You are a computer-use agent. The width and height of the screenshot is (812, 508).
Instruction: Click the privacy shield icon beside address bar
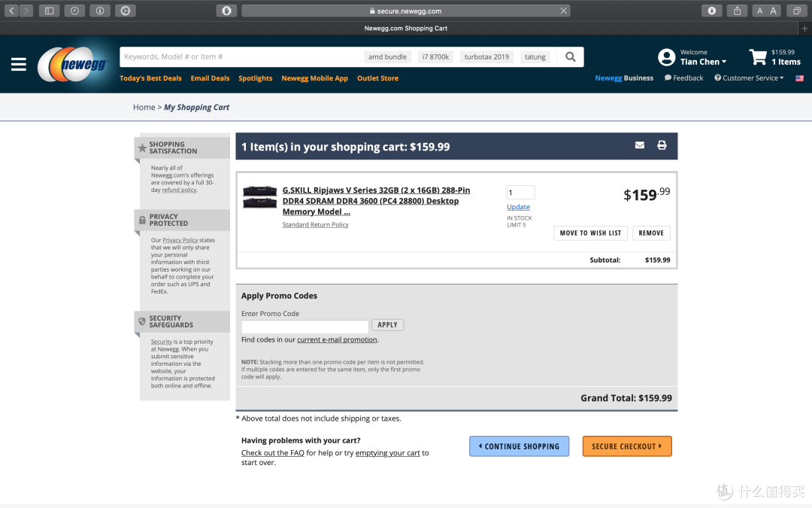click(x=227, y=11)
